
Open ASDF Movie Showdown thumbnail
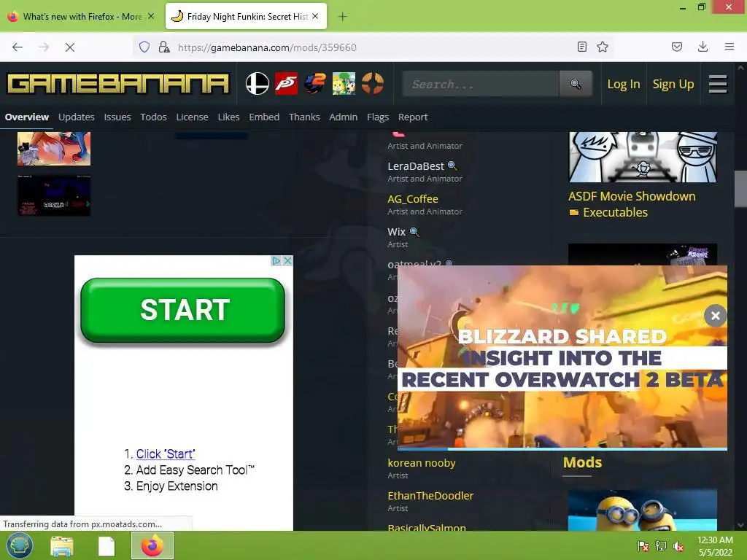pos(642,157)
